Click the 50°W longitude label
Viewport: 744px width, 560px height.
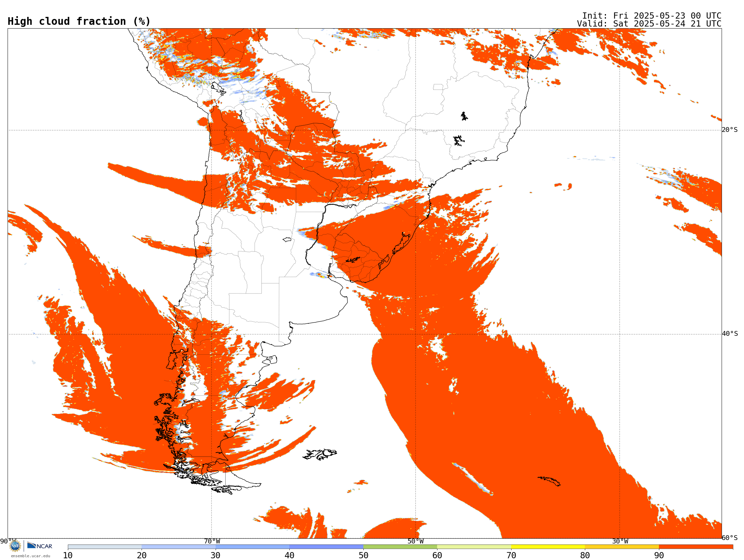tap(416, 541)
